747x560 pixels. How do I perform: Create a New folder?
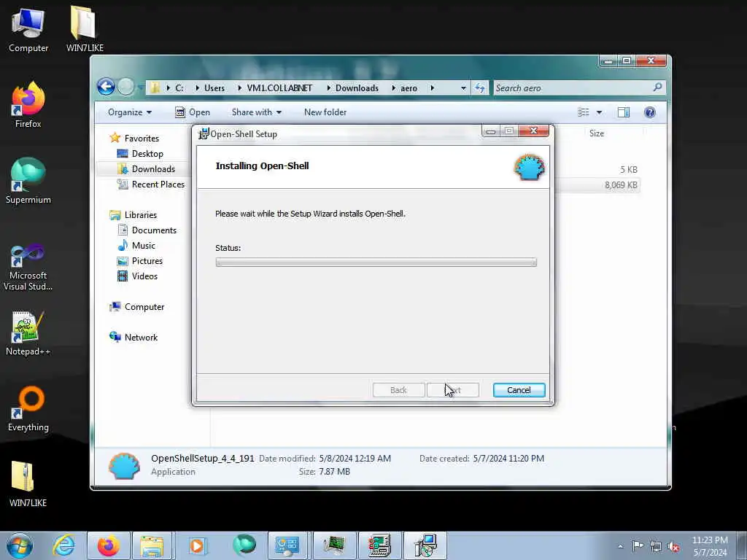pos(325,112)
